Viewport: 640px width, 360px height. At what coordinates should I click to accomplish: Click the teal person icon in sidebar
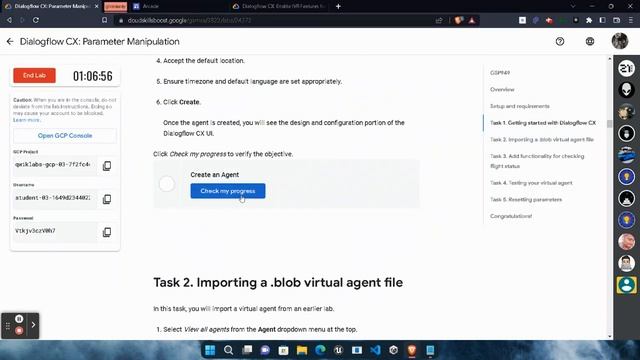point(626,285)
